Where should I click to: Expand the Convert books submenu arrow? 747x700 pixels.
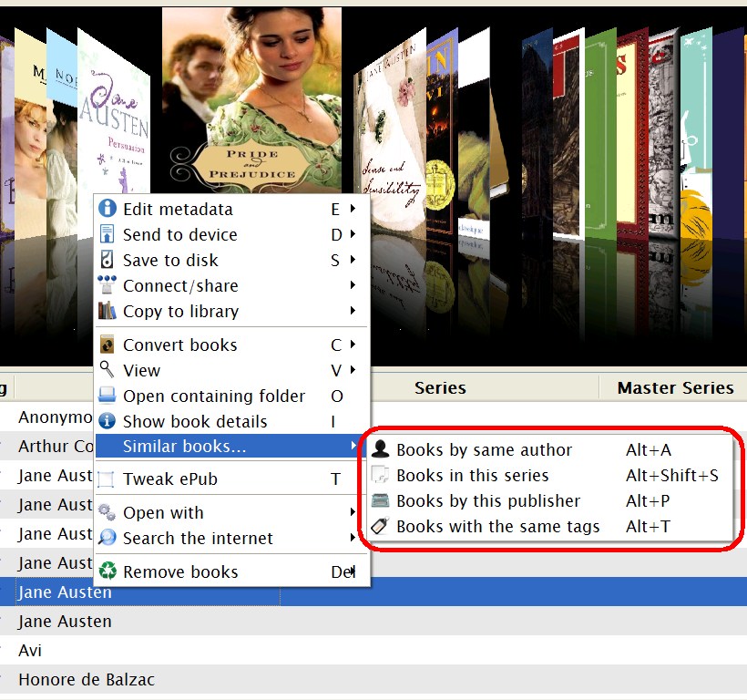[x=353, y=344]
